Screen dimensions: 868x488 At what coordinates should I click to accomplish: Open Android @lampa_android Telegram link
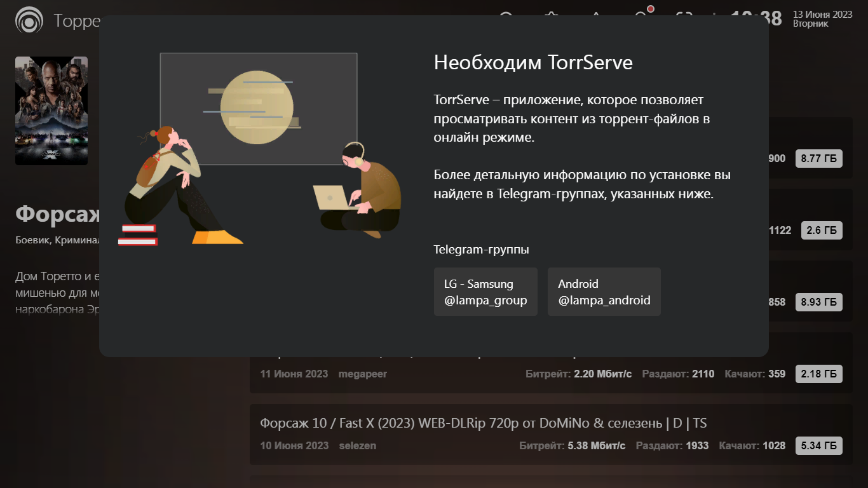[604, 292]
